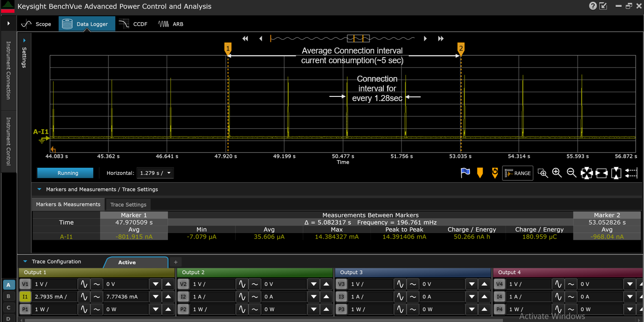Image resolution: width=644 pixels, height=322 pixels.
Task: Open the Horizontal 1.279 s dropdown
Action: click(x=155, y=173)
